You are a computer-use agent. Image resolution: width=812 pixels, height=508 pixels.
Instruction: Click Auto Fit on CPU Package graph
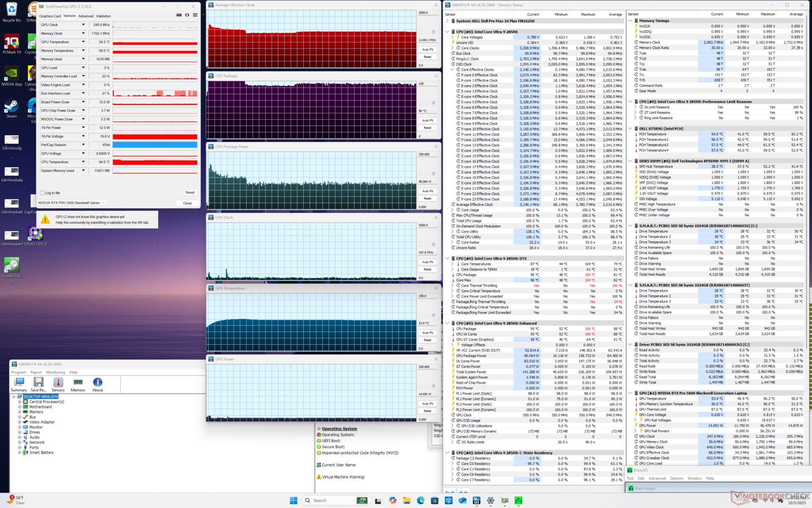pos(428,120)
